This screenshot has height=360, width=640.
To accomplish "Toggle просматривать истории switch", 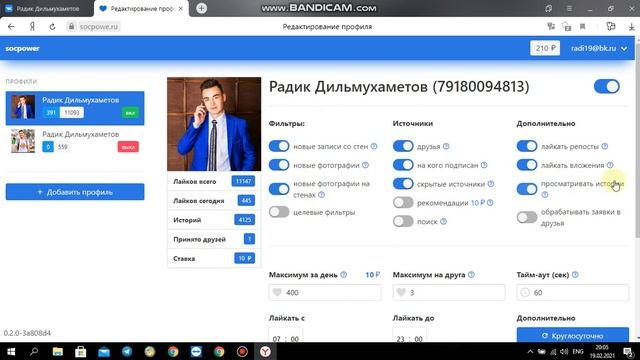I will (x=527, y=189).
